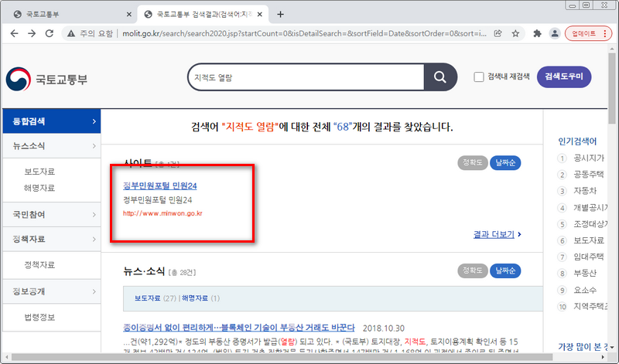
Task: Select the 뉴스소식 menu item
Action: [52, 146]
